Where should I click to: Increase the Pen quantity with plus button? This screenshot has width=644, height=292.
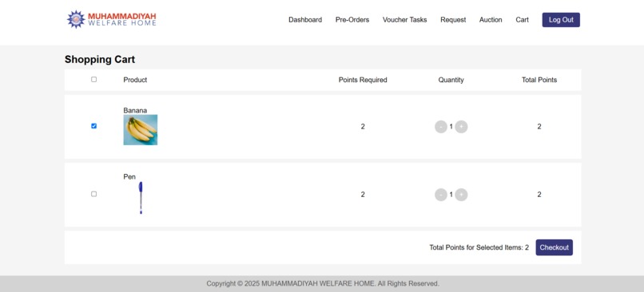(461, 195)
